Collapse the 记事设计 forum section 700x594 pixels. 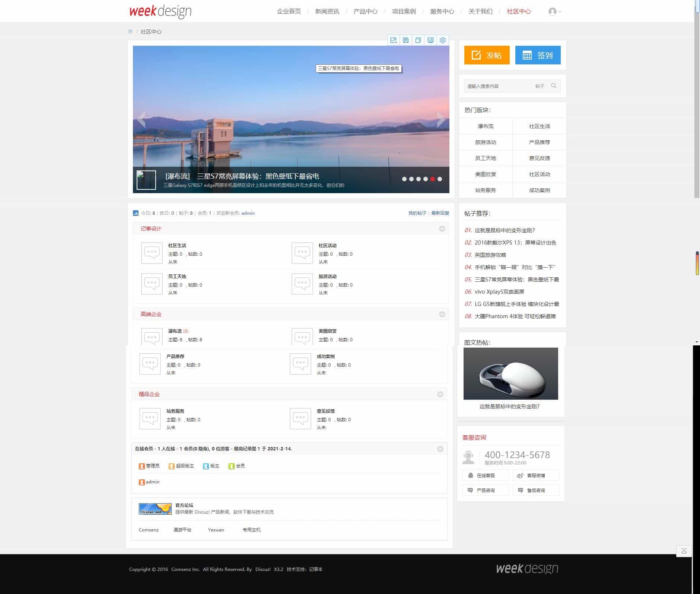click(442, 229)
